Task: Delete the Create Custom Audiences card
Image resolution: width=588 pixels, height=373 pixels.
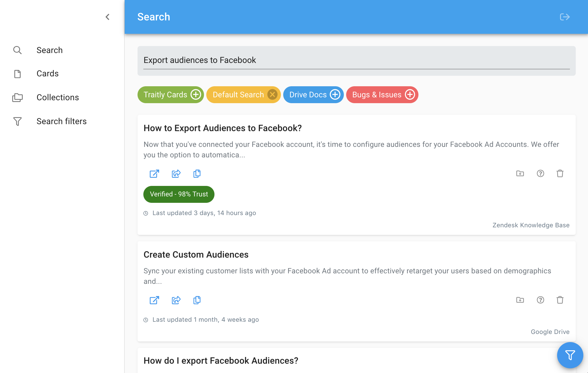Action: 560,300
